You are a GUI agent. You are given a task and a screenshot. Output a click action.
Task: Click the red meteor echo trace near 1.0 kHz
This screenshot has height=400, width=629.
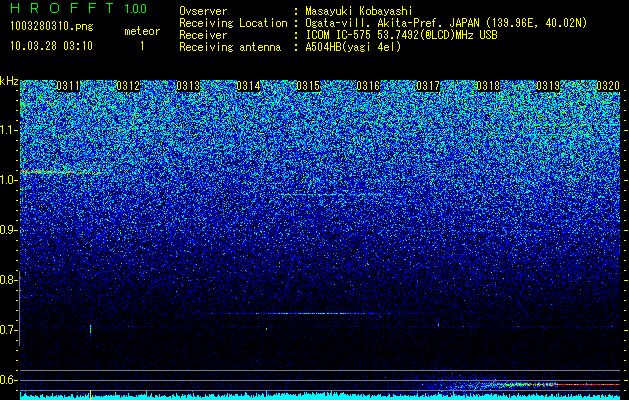click(60, 172)
